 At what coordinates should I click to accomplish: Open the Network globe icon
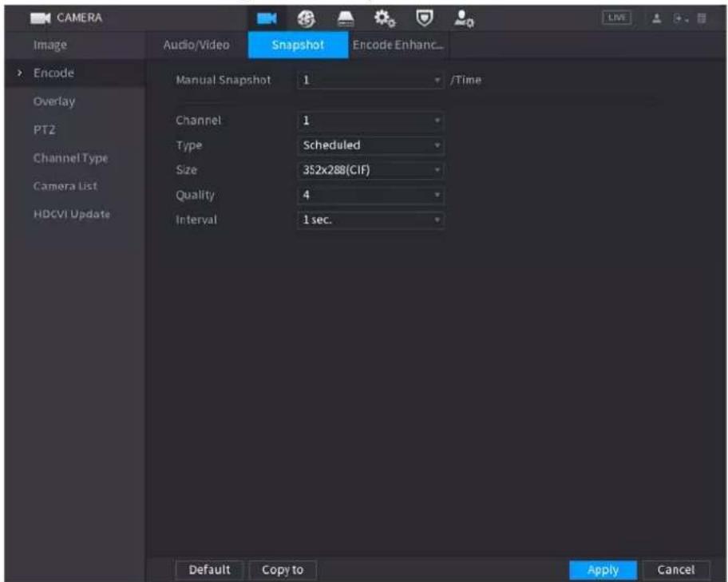pyautogui.click(x=306, y=18)
